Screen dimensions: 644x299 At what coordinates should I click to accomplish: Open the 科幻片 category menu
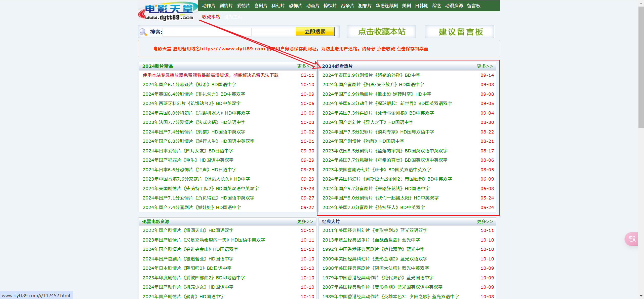pyautogui.click(x=278, y=6)
